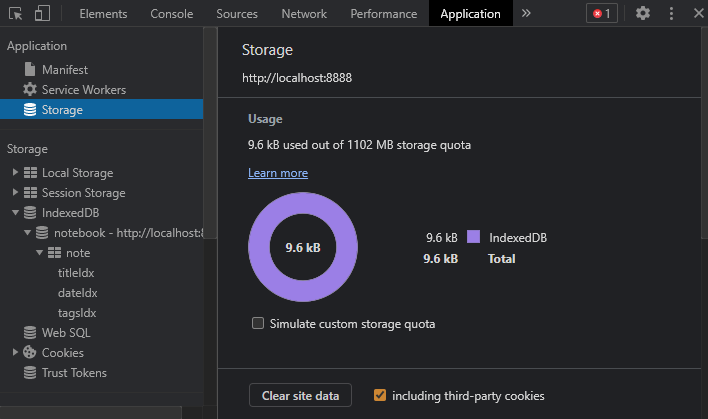Expand the Session Storage tree node
Screen dimensions: 708x419
click(15, 193)
